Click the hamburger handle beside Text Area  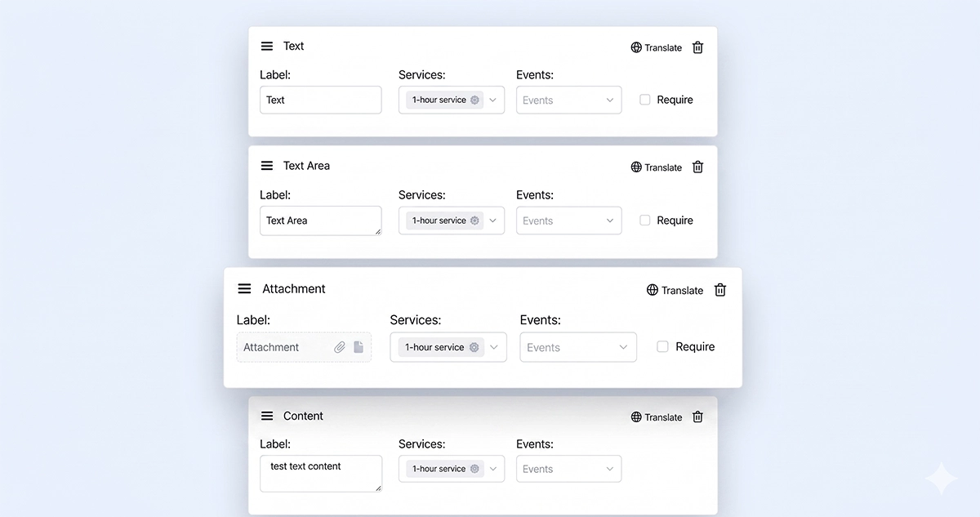267,166
